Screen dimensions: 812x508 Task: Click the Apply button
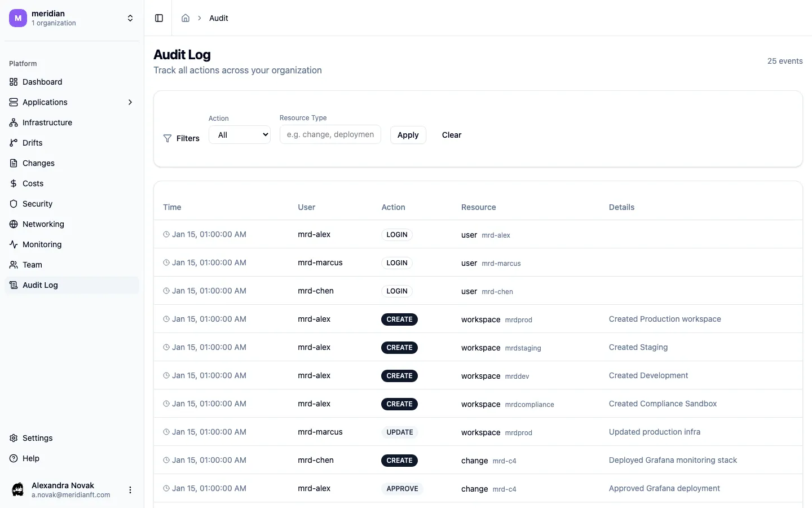pos(408,135)
